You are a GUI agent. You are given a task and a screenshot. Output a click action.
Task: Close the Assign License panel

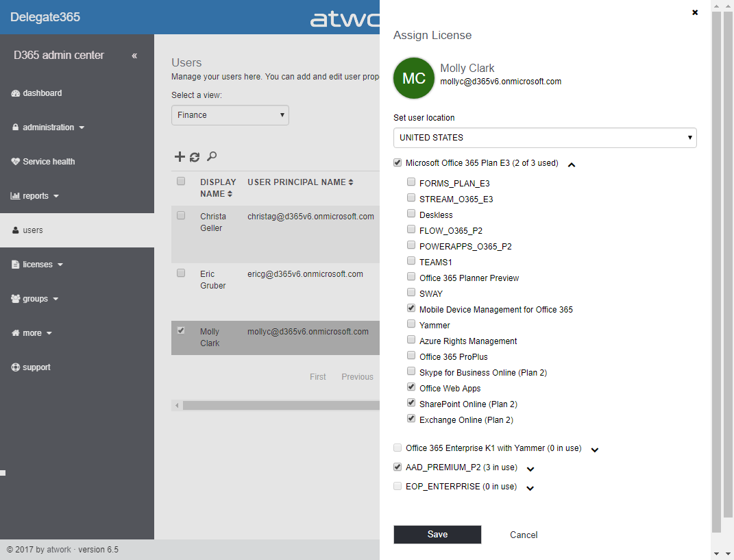(x=695, y=12)
